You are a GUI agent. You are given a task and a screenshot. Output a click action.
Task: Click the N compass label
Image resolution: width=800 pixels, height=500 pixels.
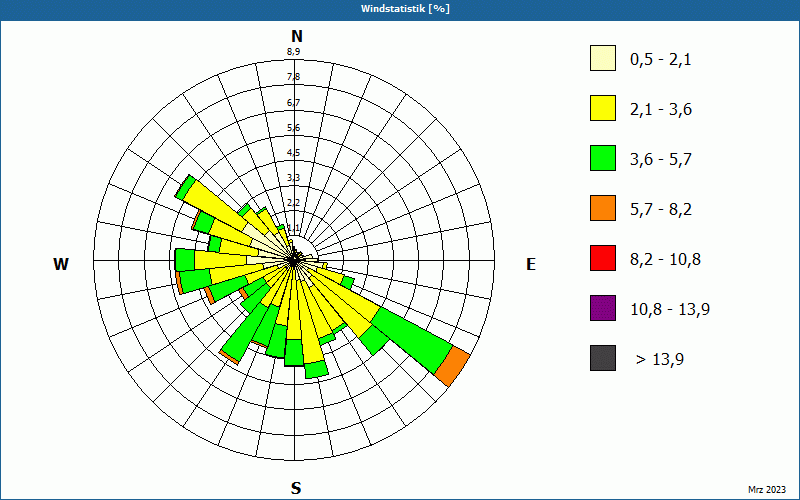[296, 36]
